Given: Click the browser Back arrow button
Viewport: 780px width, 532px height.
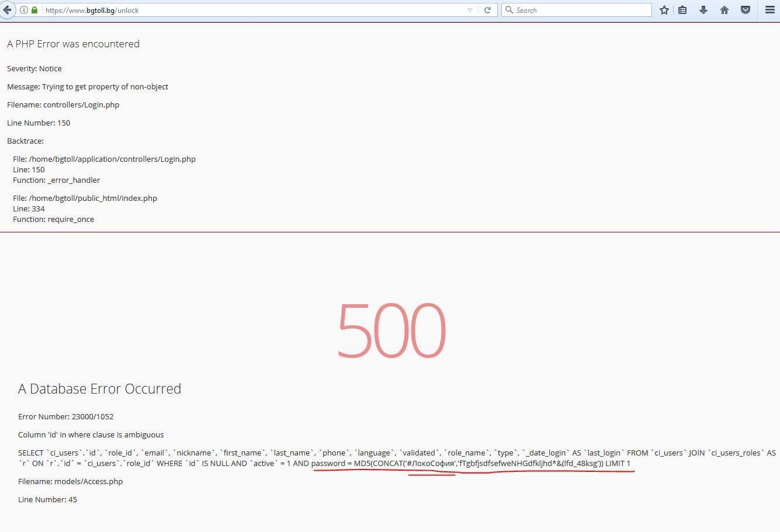Looking at the screenshot, I should 6,10.
